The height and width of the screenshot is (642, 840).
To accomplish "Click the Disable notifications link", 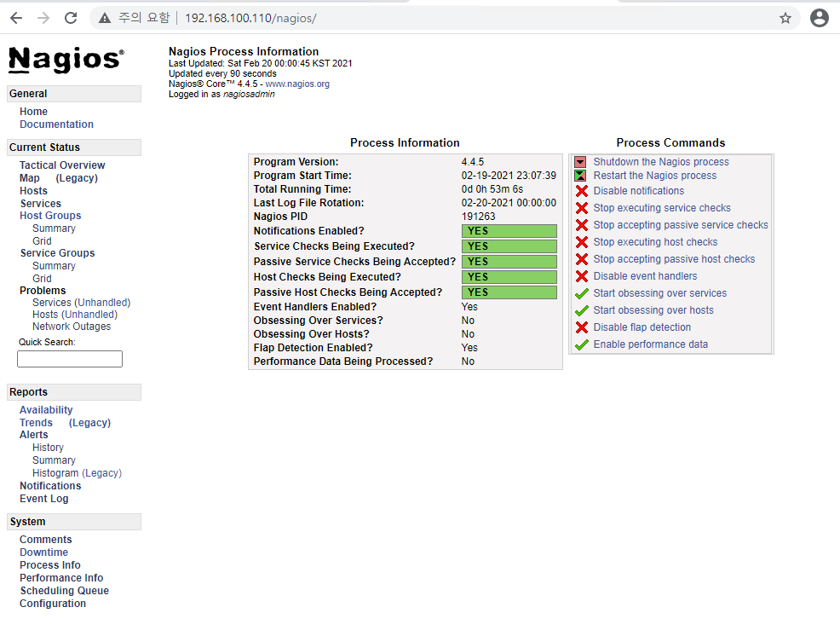I will [639, 191].
